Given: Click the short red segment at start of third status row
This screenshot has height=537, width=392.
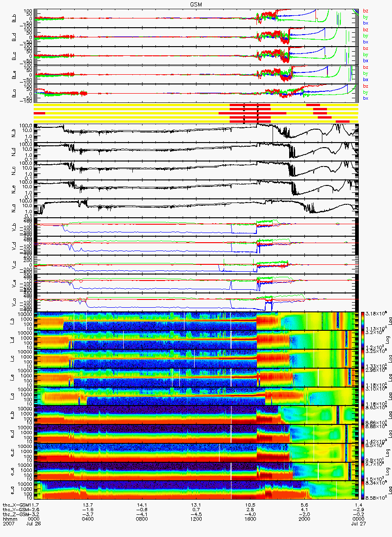Looking at the screenshot, I should click(x=39, y=113).
